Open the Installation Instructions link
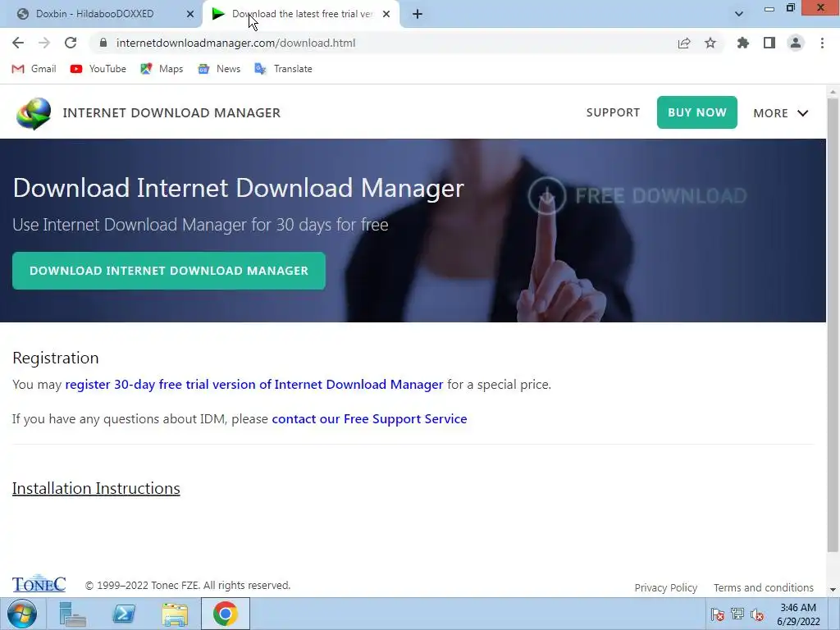 (96, 488)
